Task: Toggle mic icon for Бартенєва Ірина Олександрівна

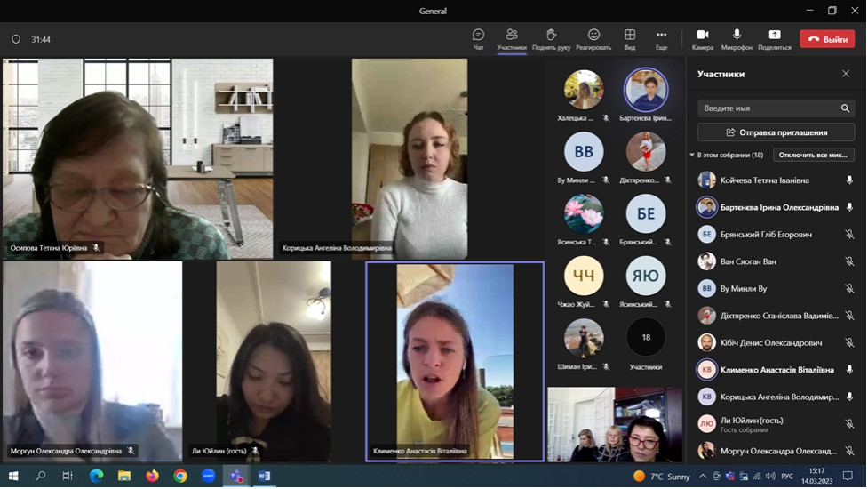Action: pyautogui.click(x=849, y=207)
